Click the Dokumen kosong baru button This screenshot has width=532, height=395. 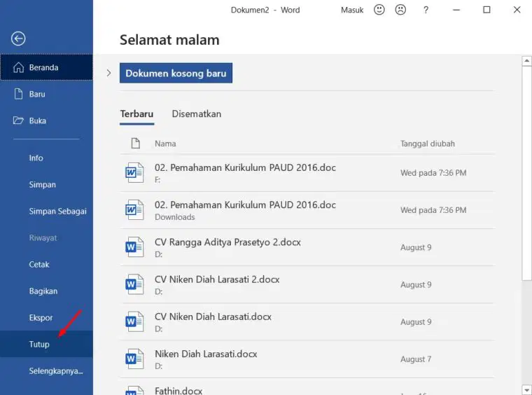pos(176,73)
